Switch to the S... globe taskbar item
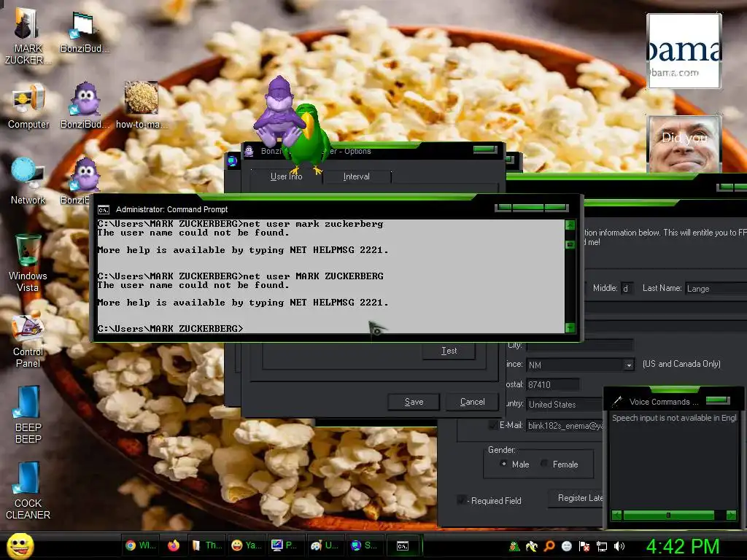Viewport: 747px width, 560px height. coord(364,545)
